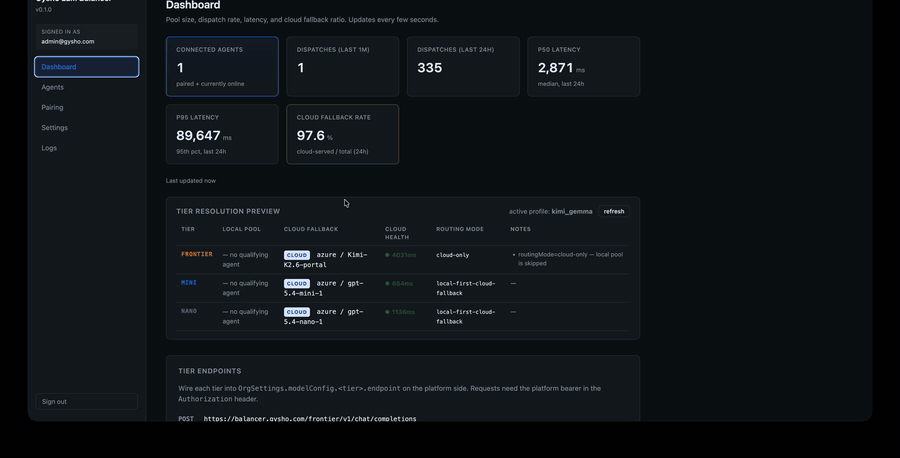Click the v0.1.0 version label
Screen dimensions: 900x458
tap(44, 10)
